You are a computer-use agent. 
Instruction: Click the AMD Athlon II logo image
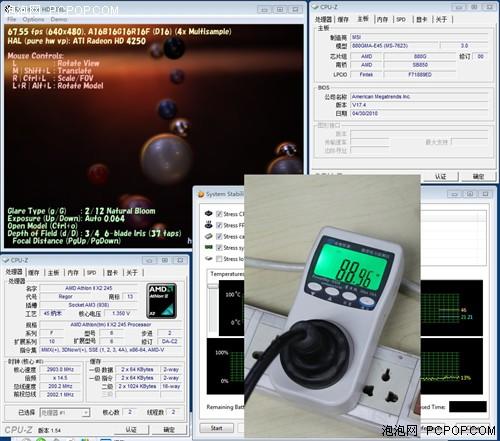pos(162,301)
